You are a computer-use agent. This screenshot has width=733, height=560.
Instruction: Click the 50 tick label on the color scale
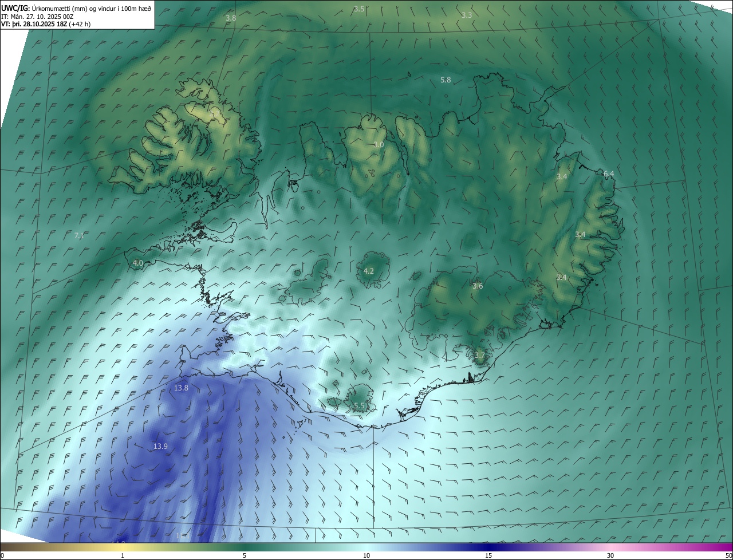[728, 556]
